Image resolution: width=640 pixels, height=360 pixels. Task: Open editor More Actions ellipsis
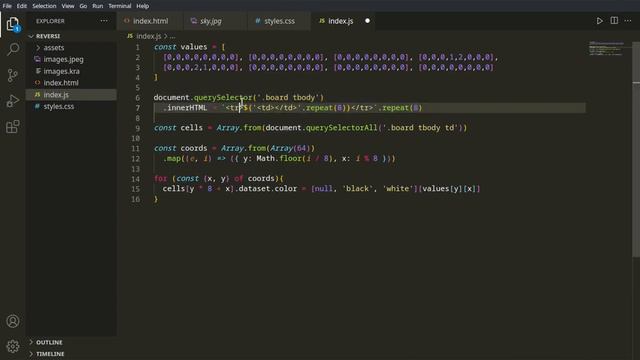(x=628, y=21)
